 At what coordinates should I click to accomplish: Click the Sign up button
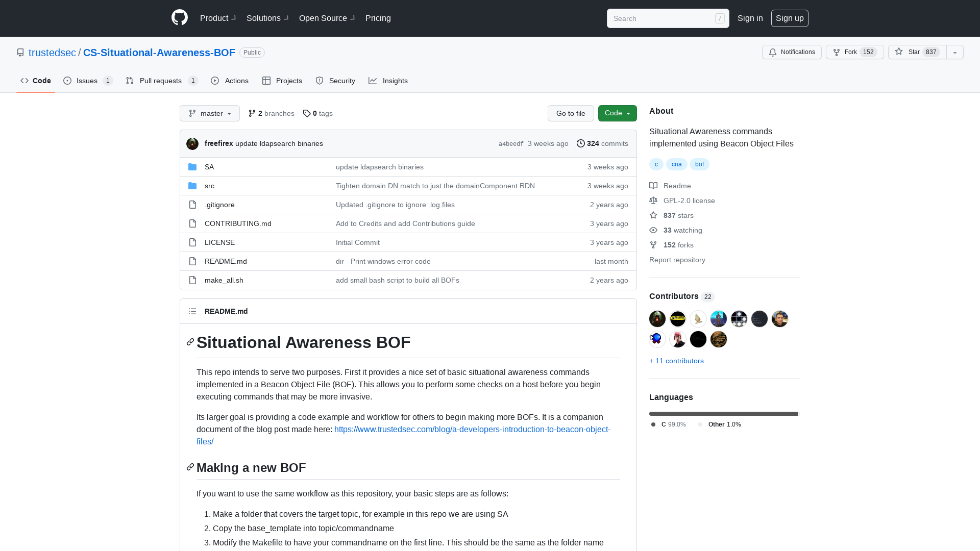pos(790,18)
